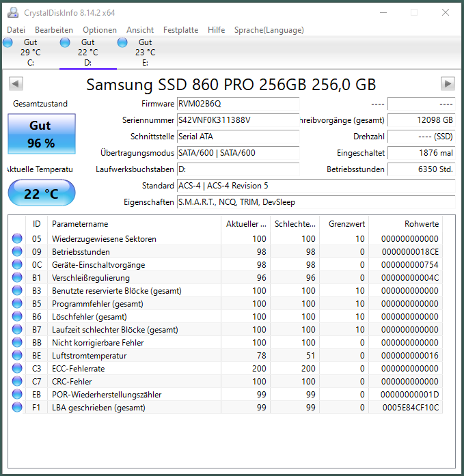Select drive C: tab with 29 °C

(x=30, y=53)
